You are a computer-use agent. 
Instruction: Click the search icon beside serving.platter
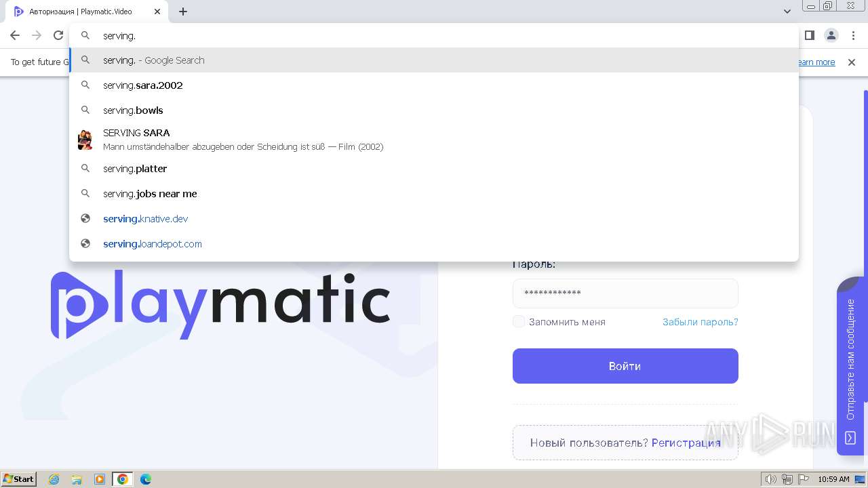(85, 168)
